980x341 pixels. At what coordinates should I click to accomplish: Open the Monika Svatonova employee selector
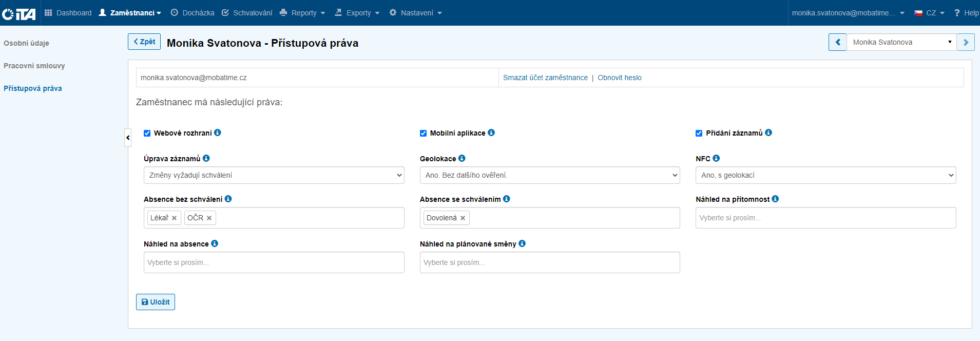pyautogui.click(x=901, y=42)
